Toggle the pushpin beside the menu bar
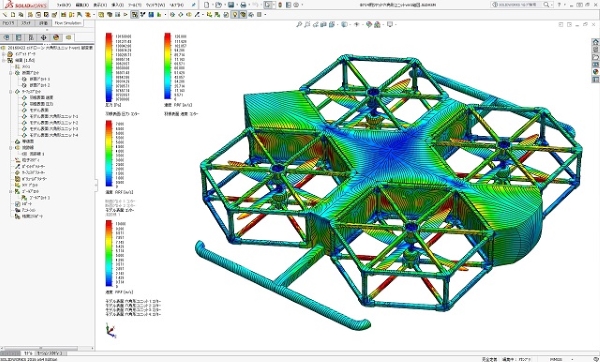The width and height of the screenshot is (600, 362). pos(194,5)
